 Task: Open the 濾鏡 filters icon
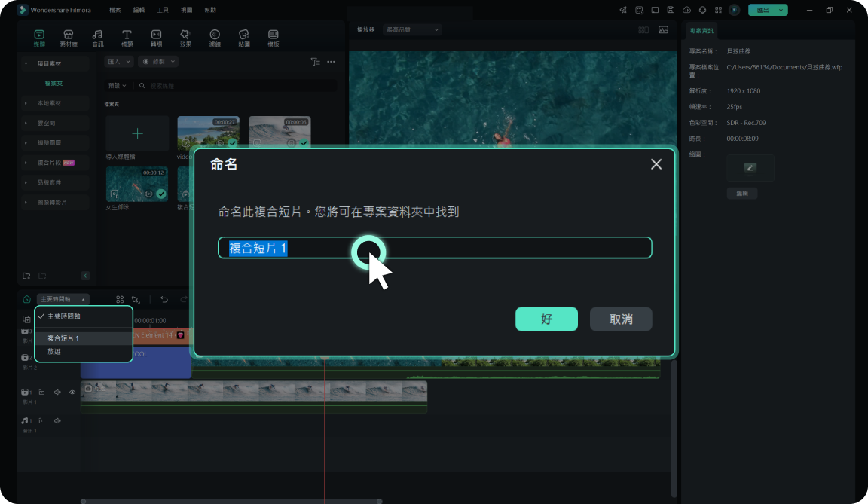(x=215, y=38)
